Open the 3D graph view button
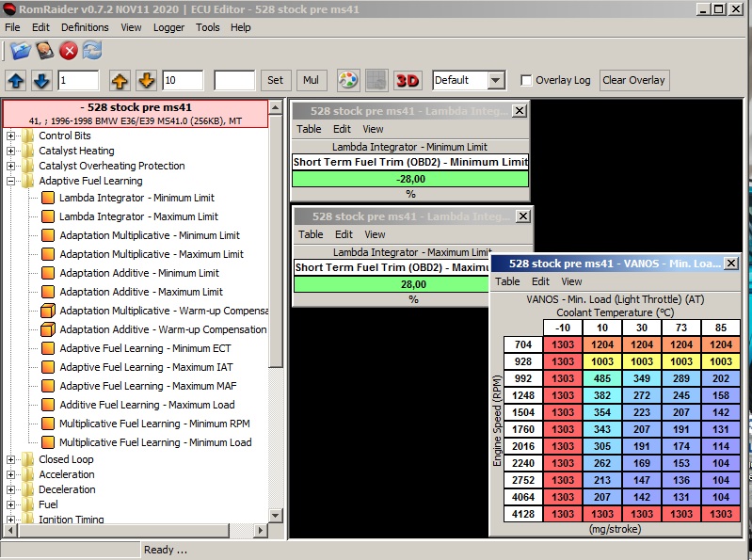Image resolution: width=752 pixels, height=560 pixels. pyautogui.click(x=408, y=80)
